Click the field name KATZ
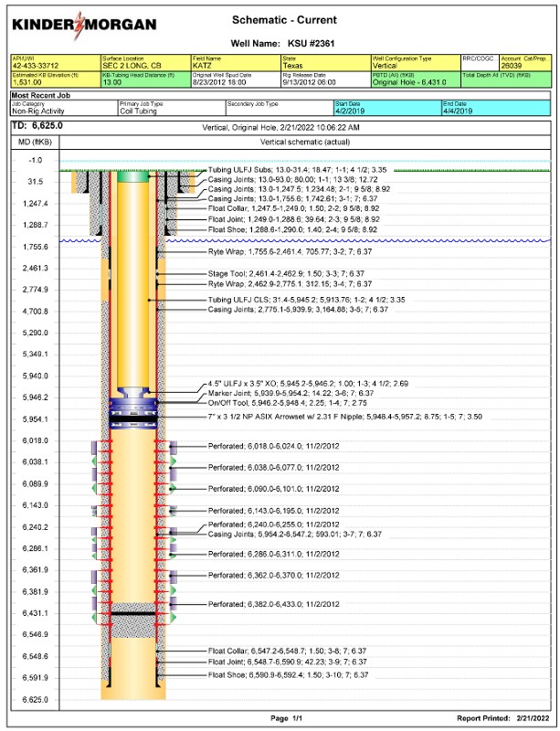Viewport: 560px width, 731px height. (201, 66)
